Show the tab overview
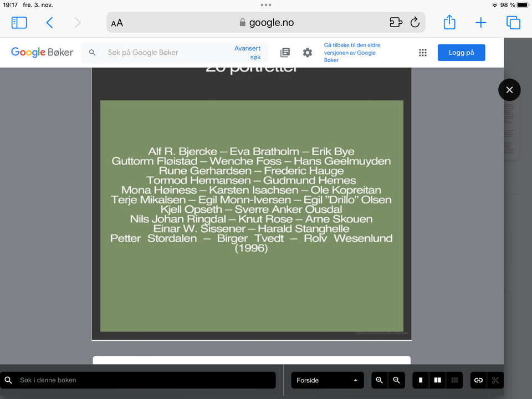 pos(513,23)
